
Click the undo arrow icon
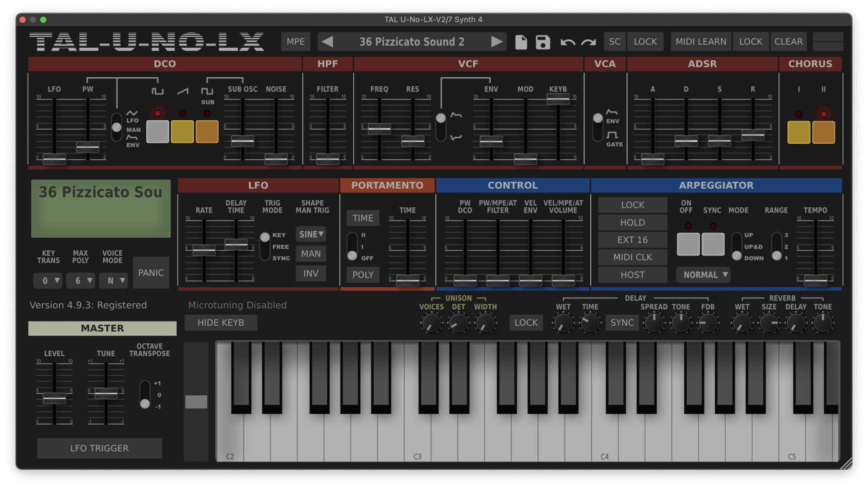point(568,42)
